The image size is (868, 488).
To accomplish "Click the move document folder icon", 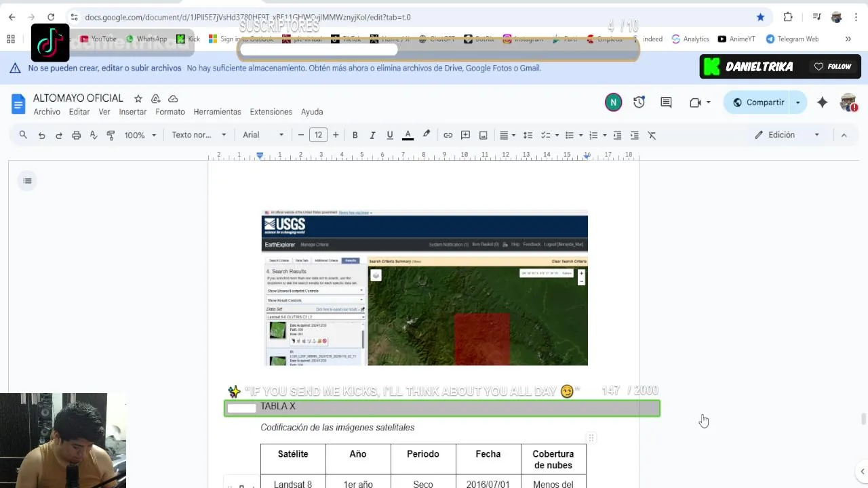I will (156, 98).
